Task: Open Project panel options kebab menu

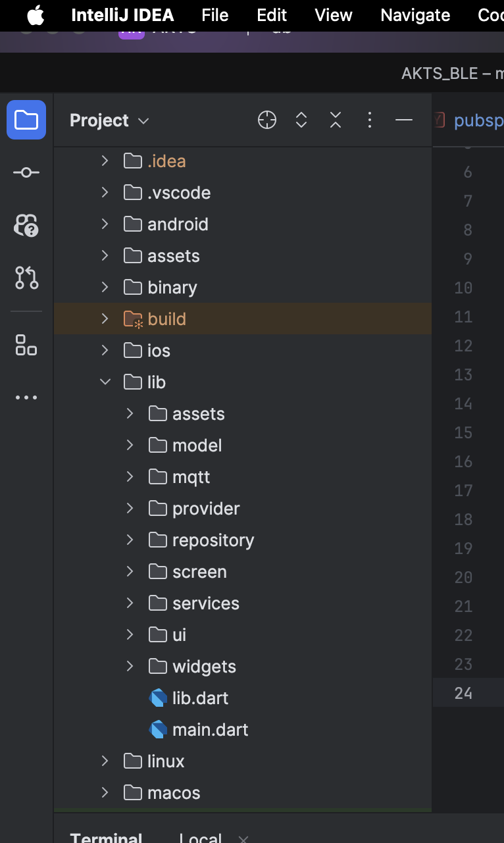Action: pos(370,120)
